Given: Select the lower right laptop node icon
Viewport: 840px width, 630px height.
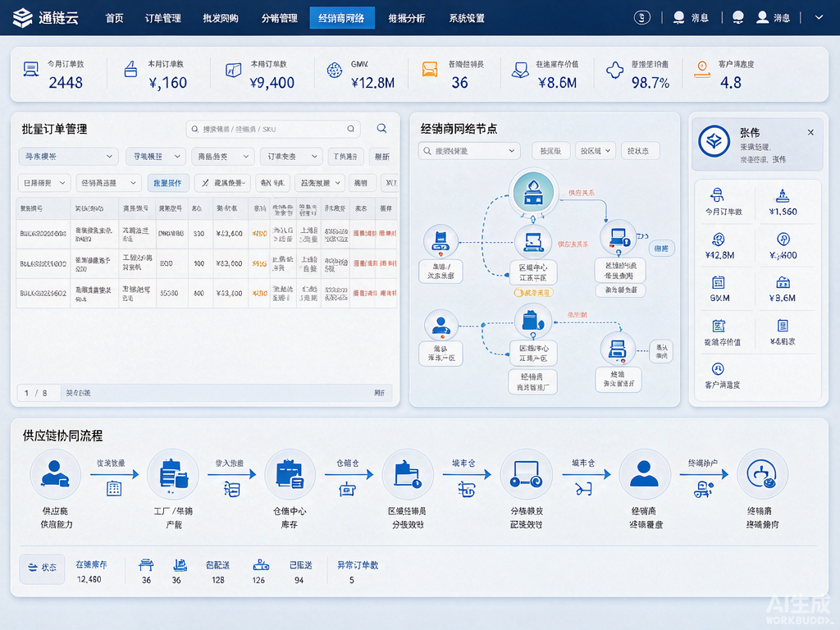Looking at the screenshot, I should 617,349.
